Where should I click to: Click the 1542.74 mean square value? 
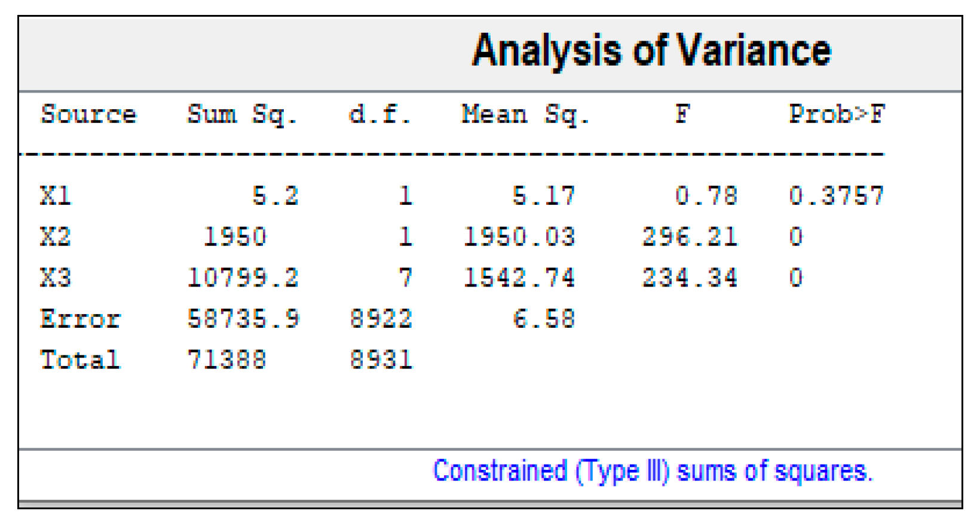click(519, 278)
